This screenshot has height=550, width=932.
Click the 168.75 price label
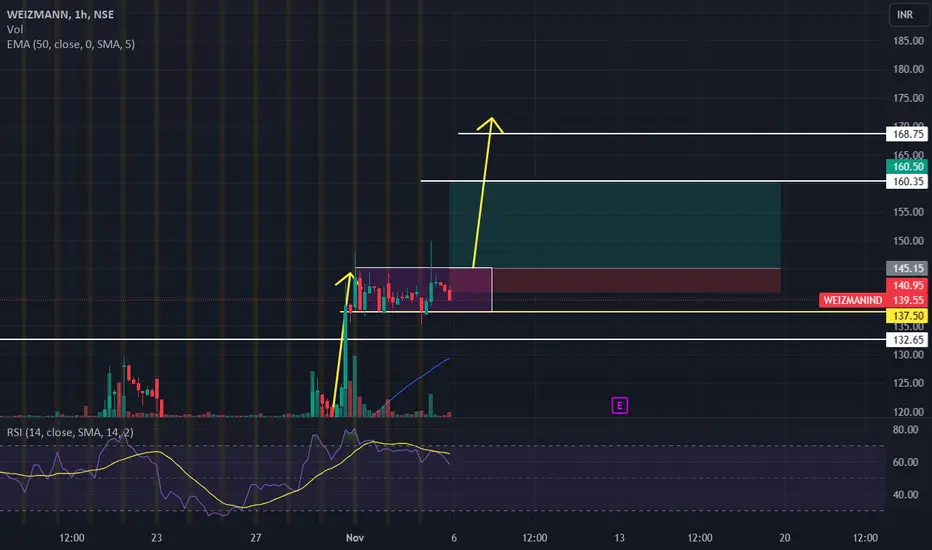pos(908,134)
